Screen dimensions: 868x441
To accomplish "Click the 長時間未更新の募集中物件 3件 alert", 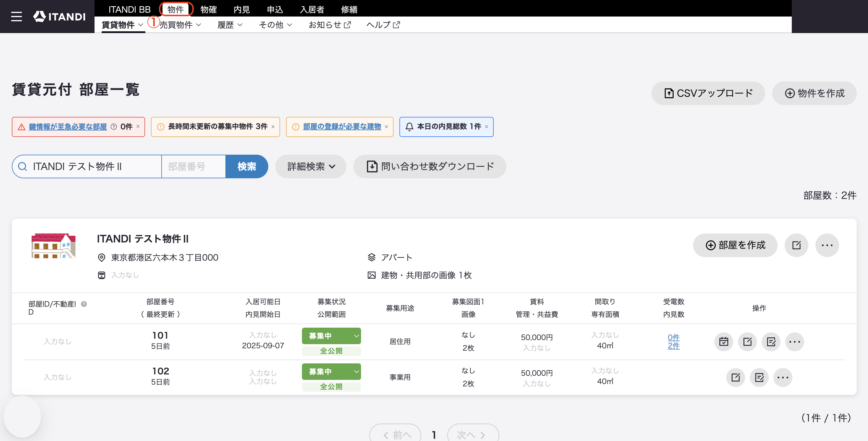I will click(x=215, y=127).
